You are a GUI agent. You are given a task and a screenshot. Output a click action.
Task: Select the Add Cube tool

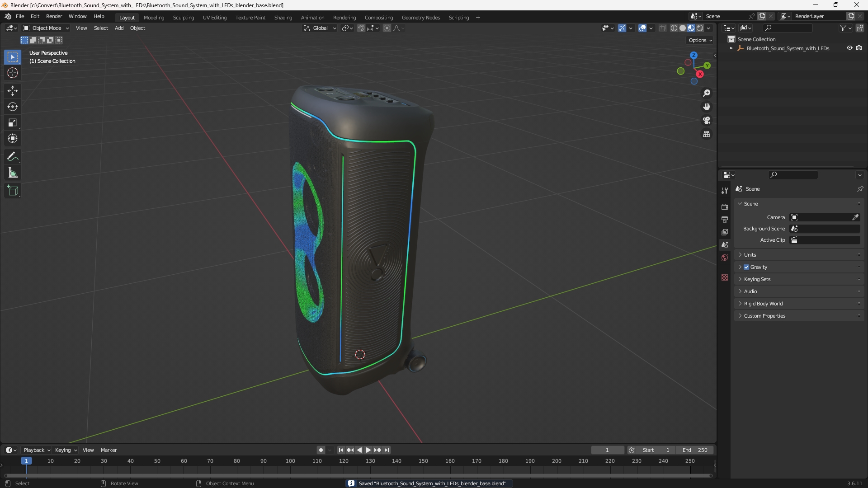[x=13, y=191]
